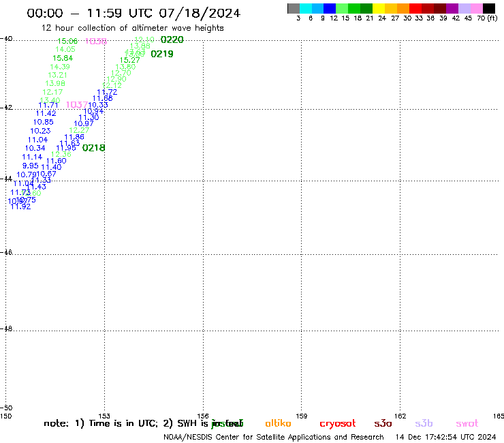This screenshot has height=443, width=504.
Task: Select wave height value 13.80
Action: (125, 67)
